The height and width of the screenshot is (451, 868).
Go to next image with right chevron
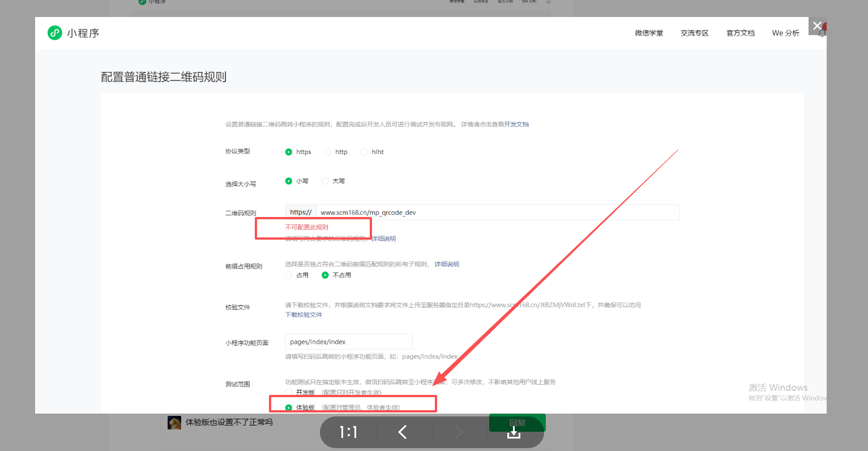(x=459, y=432)
